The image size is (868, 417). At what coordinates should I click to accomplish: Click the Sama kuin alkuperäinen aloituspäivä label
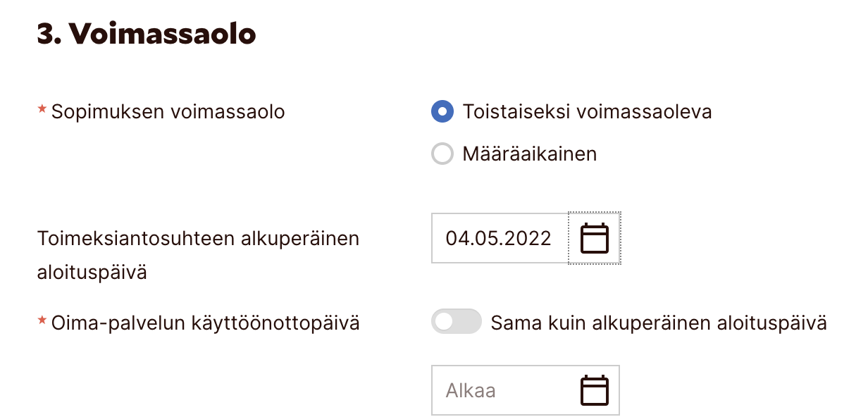[x=658, y=323]
